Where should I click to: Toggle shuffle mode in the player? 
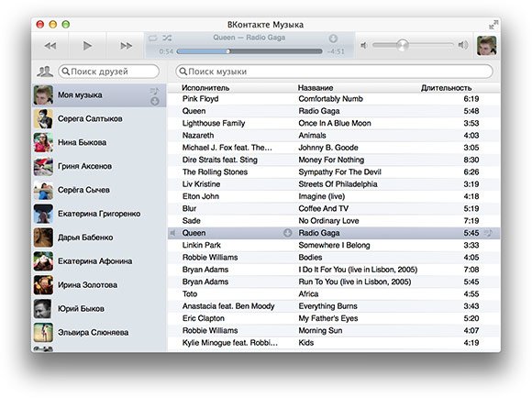[x=167, y=38]
